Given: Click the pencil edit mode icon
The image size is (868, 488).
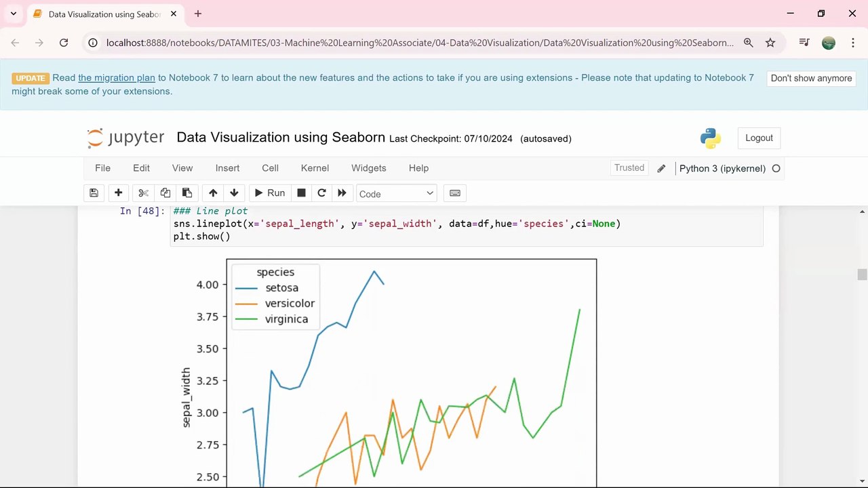Looking at the screenshot, I should coord(661,168).
